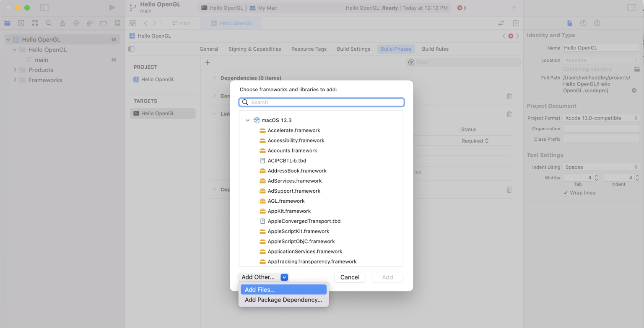Click the plus icon to add build phase
This screenshot has height=328, width=644.
207,62
